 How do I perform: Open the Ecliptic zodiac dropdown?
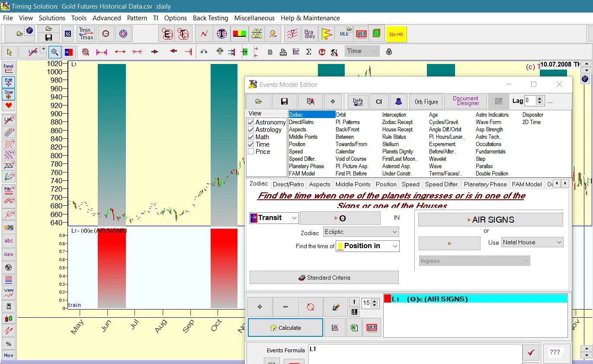tap(361, 232)
